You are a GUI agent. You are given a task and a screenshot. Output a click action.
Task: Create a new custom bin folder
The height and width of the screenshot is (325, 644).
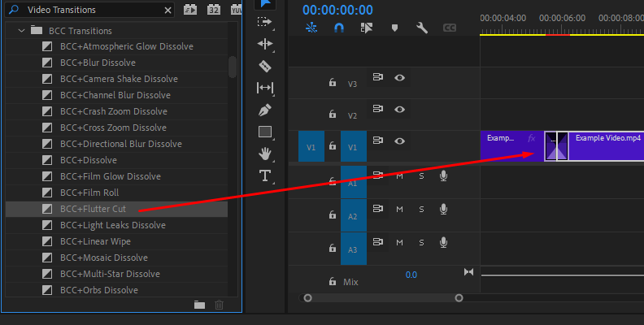coord(199,305)
